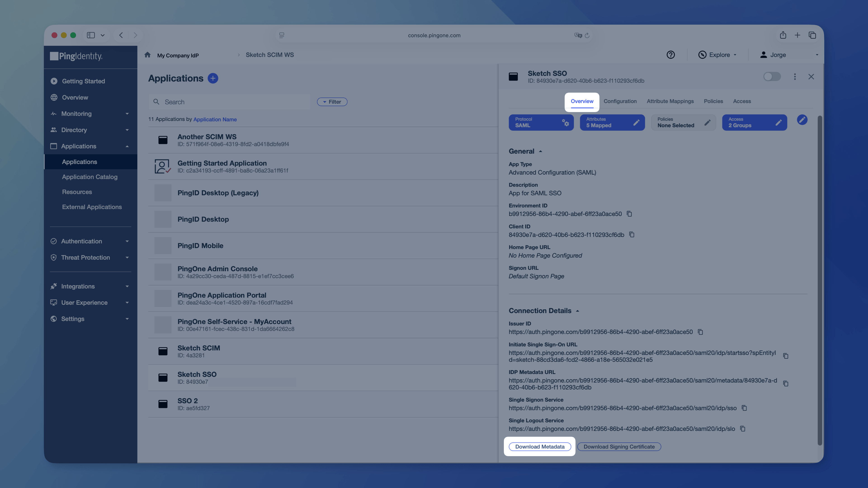868x488 pixels.
Task: Copy the Single Logout Service URL
Action: point(742,429)
